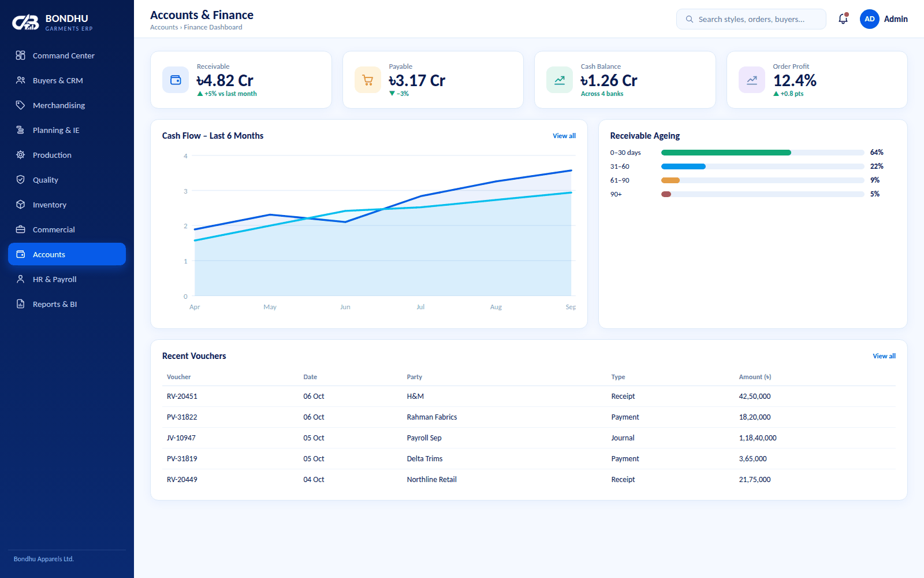Click the Party column header
The height and width of the screenshot is (578, 924).
(415, 377)
